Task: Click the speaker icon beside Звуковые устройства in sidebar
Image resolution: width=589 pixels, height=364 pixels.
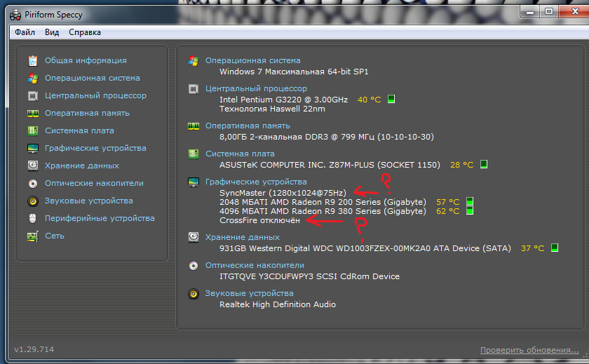Action: tap(32, 201)
